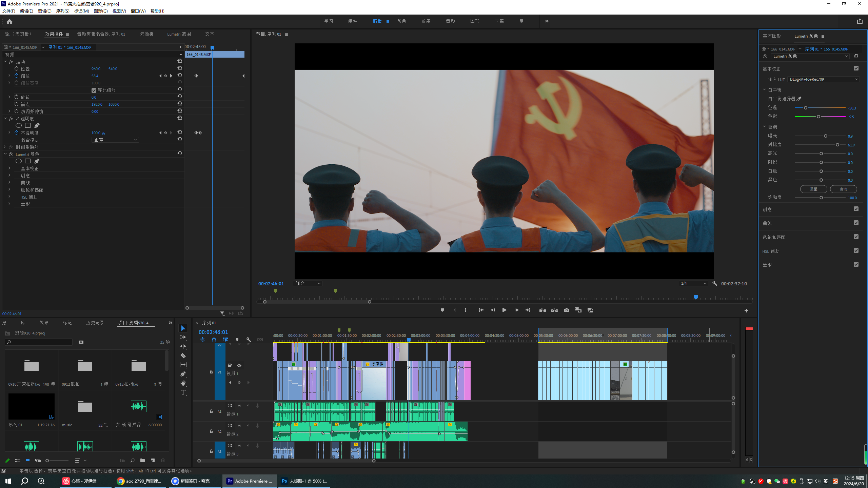
Task: Disable the 基本校正 section checkbox
Action: coord(856,68)
